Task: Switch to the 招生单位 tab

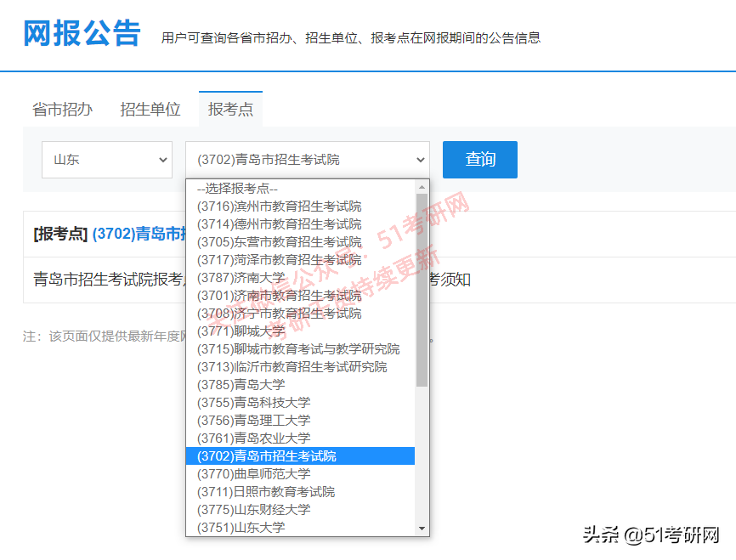Action: (150, 110)
